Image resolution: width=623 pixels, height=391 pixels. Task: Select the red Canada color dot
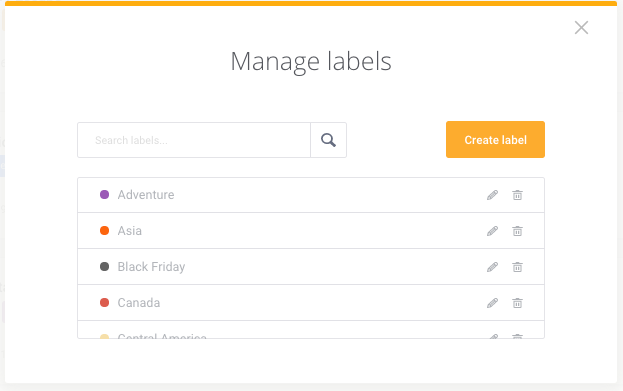(104, 303)
